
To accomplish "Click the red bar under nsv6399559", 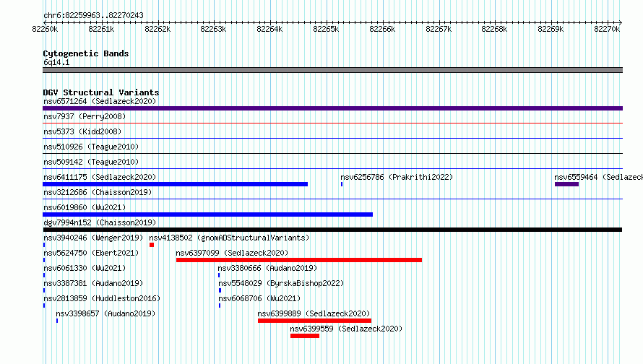I will pyautogui.click(x=305, y=336).
